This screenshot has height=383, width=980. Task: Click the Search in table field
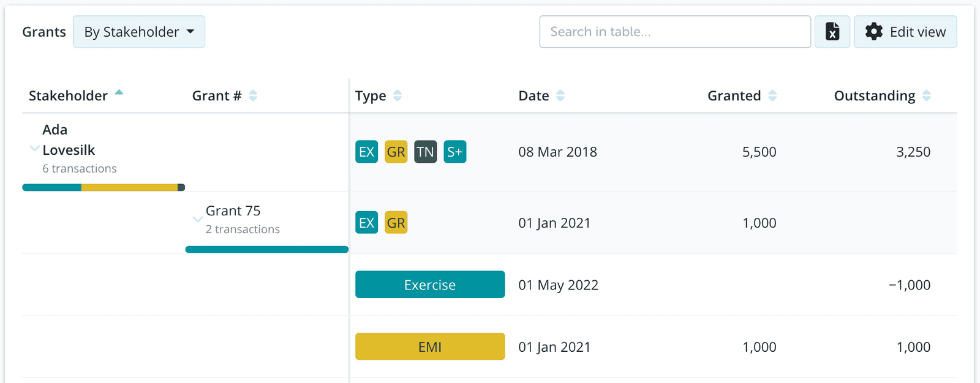point(674,31)
